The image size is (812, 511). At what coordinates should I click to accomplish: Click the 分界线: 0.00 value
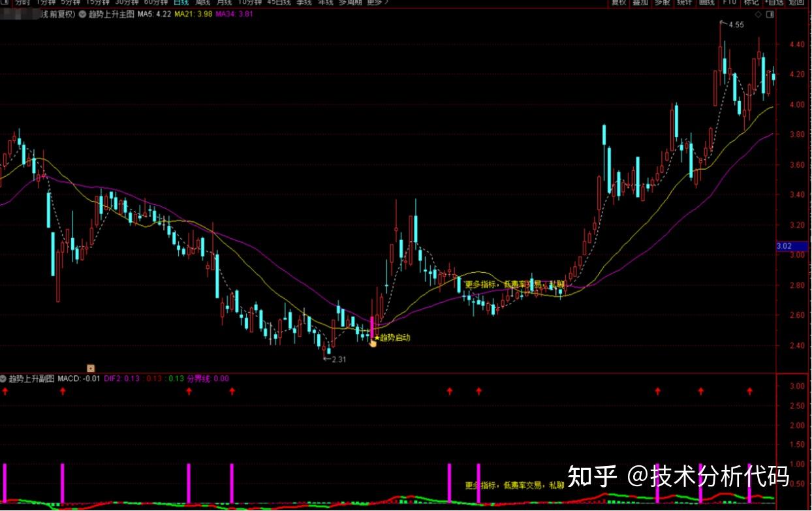208,379
